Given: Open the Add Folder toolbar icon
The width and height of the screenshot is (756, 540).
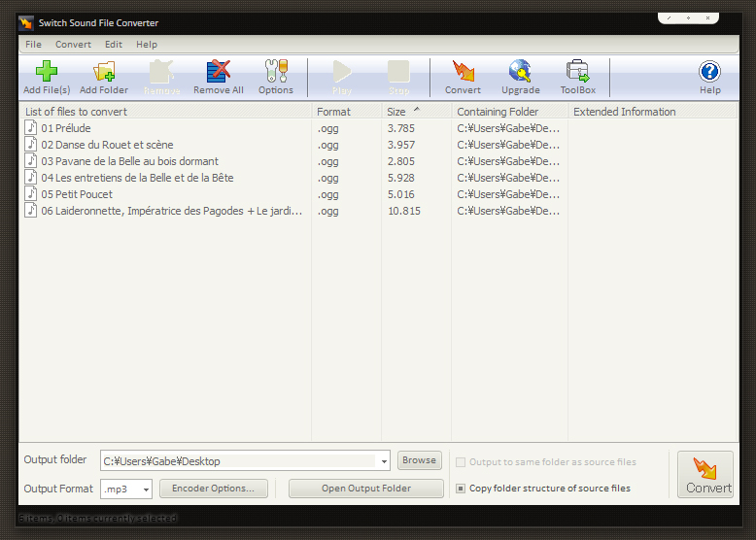Looking at the screenshot, I should point(104,71).
